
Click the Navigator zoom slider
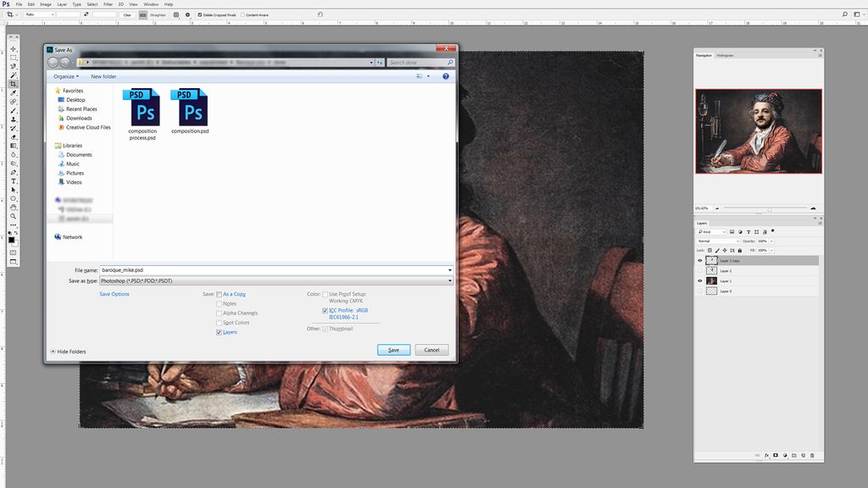(x=765, y=208)
